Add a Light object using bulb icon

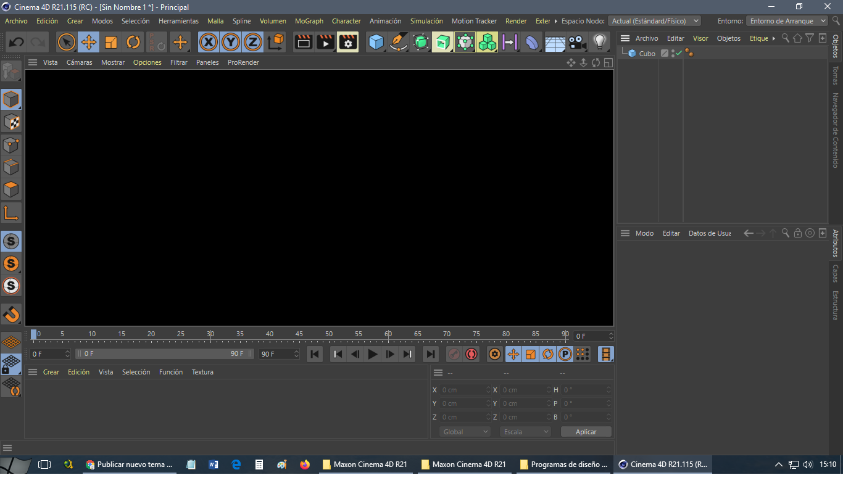tap(599, 43)
